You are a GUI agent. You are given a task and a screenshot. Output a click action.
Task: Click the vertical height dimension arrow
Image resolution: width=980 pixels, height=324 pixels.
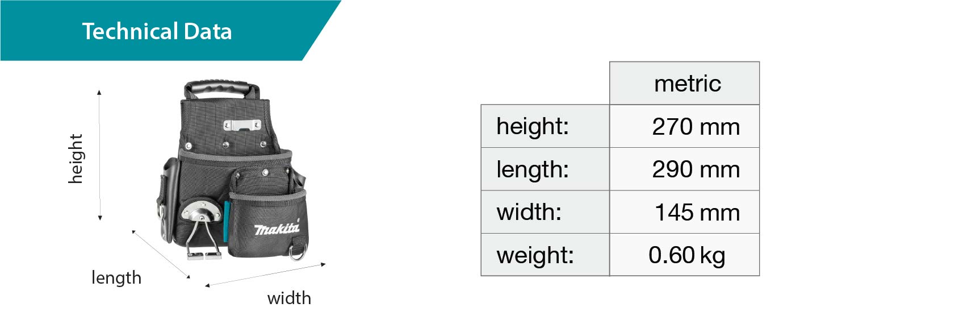[x=99, y=155]
